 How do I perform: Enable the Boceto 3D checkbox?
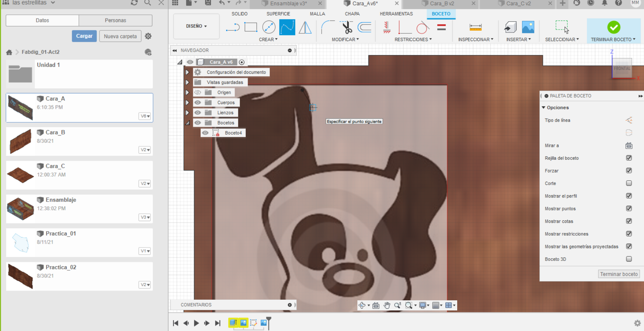629,259
